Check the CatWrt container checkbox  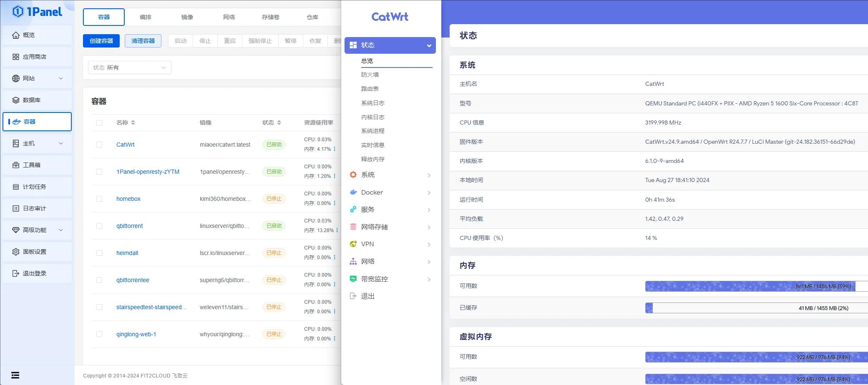(99, 145)
